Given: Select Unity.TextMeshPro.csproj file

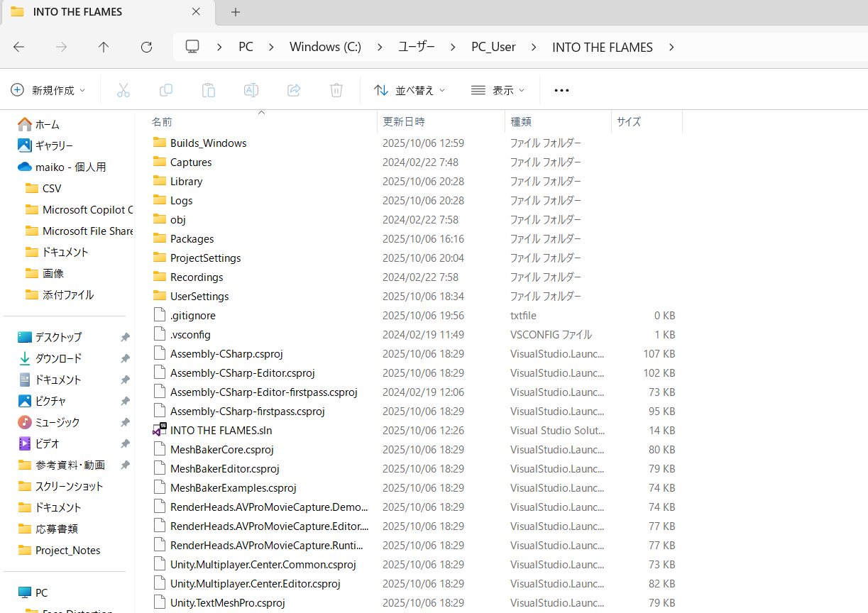Looking at the screenshot, I should pyautogui.click(x=415, y=602).
